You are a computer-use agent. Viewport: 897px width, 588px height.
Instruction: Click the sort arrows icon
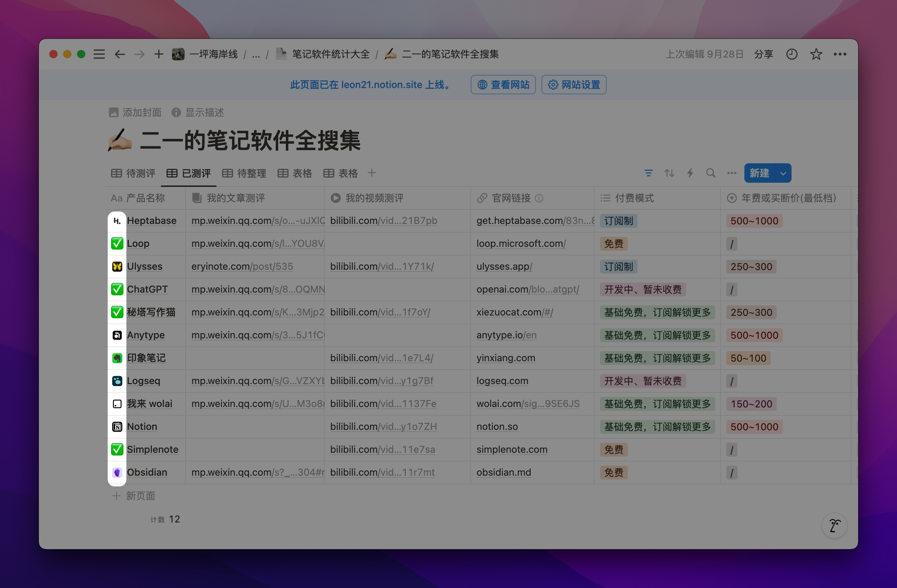(x=669, y=173)
